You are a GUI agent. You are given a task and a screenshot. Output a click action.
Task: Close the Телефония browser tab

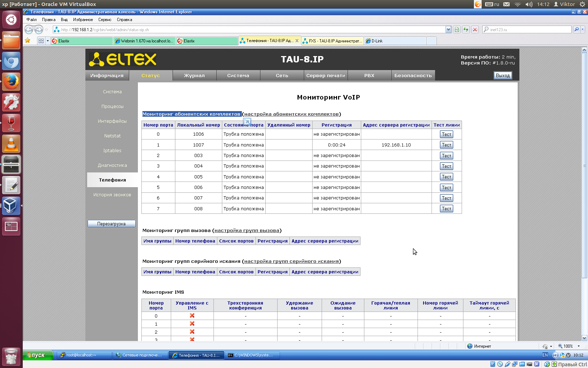(x=297, y=41)
